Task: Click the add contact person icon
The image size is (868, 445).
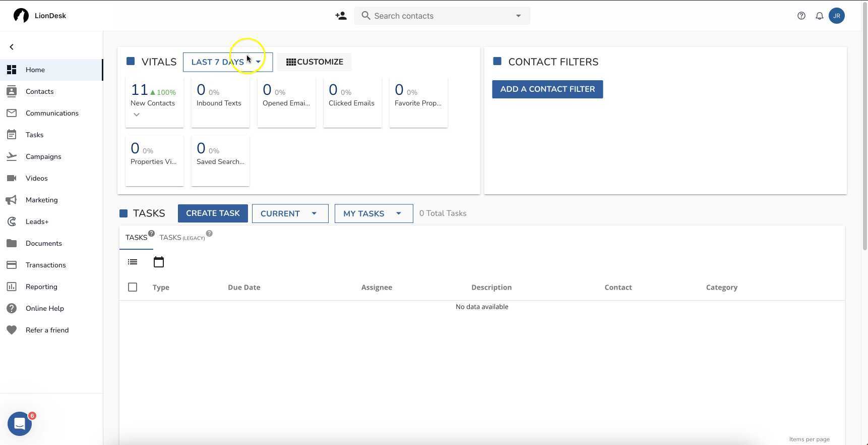Action: tap(341, 16)
